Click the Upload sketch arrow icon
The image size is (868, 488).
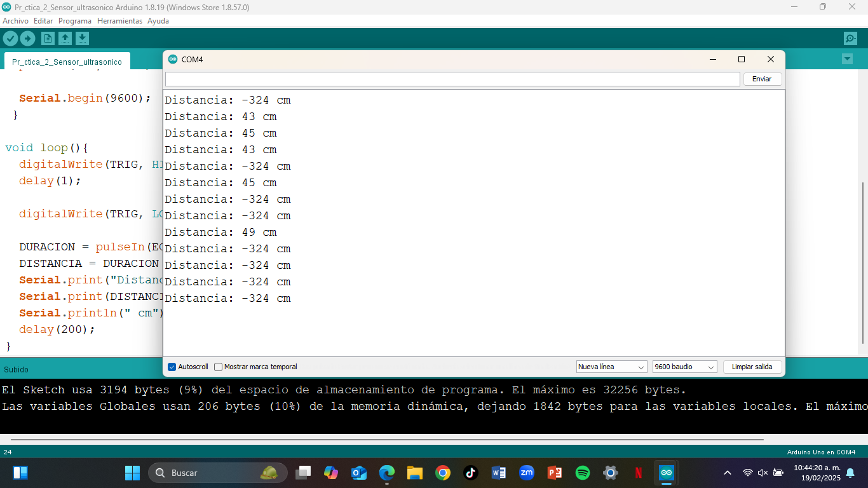[27, 39]
